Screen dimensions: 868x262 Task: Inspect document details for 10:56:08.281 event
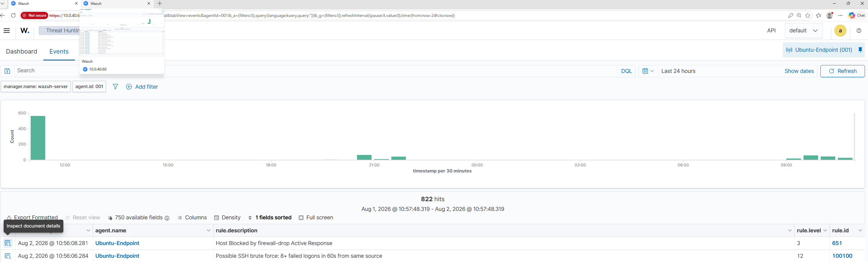pyautogui.click(x=8, y=243)
